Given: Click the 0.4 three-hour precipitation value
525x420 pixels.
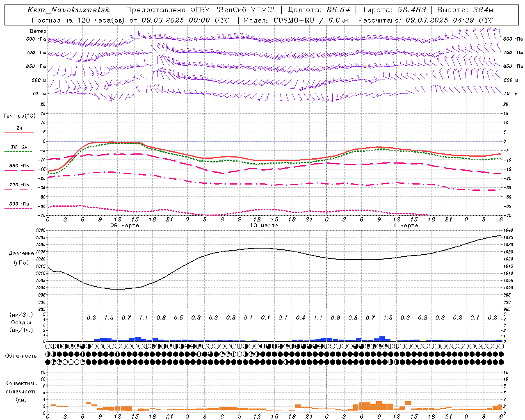Looking at the screenshot, I should (301, 317).
